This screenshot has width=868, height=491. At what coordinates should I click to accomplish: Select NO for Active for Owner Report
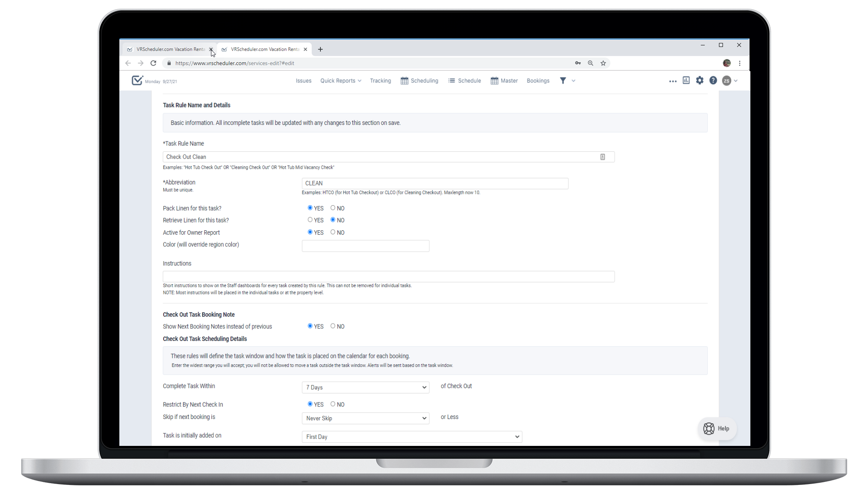click(x=333, y=232)
